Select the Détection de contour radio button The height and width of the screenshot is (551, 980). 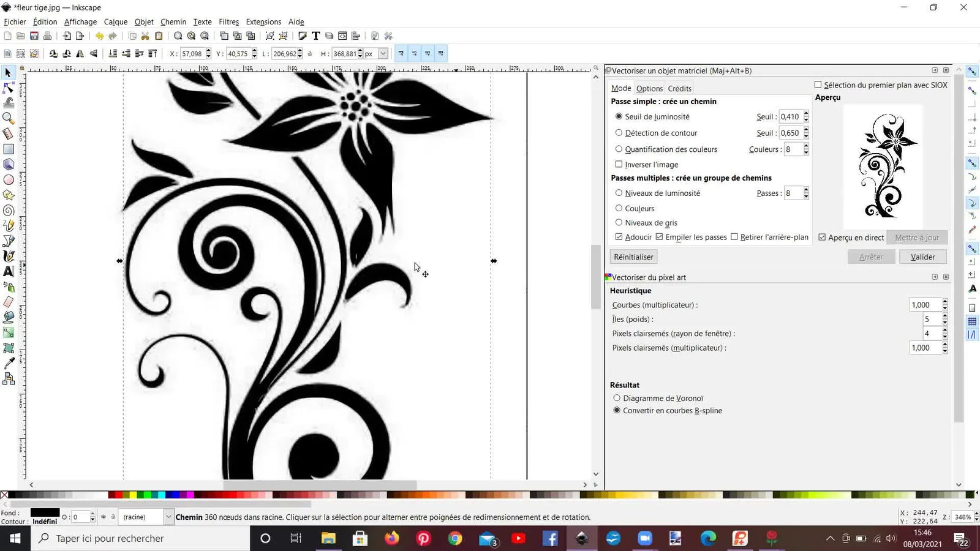pyautogui.click(x=619, y=133)
